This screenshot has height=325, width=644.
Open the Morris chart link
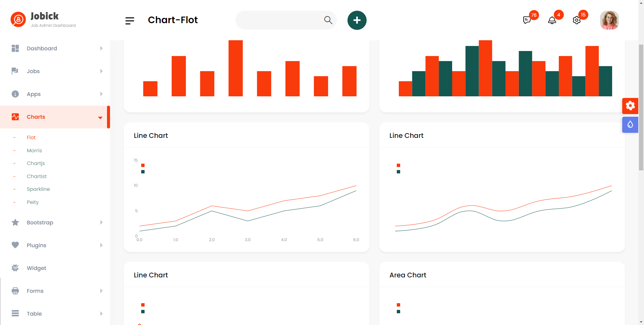pos(34,151)
